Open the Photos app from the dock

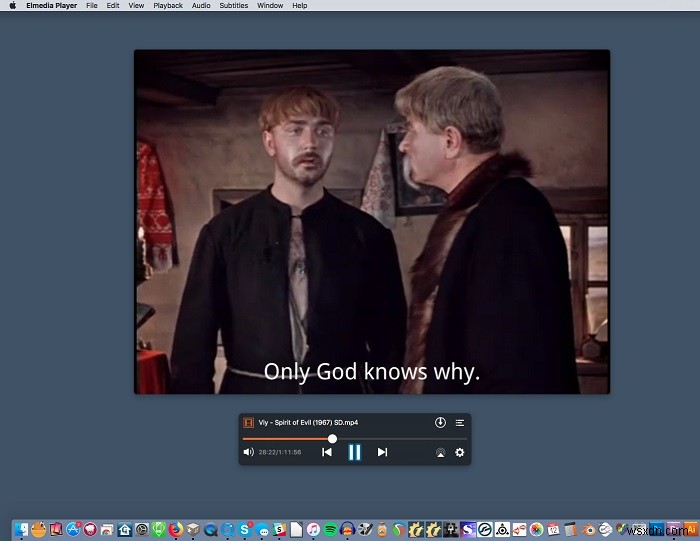[x=536, y=529]
